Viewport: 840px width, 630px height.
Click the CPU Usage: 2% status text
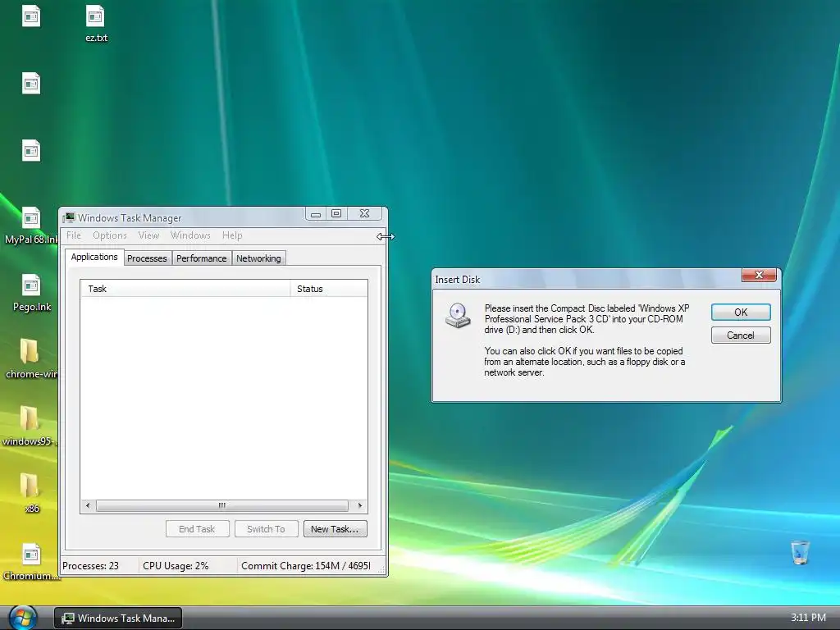pyautogui.click(x=176, y=566)
